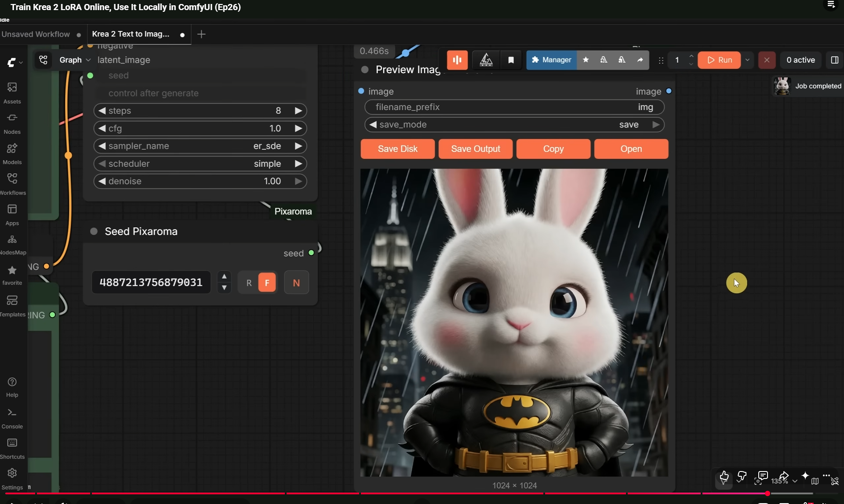This screenshot has height=504, width=844.
Task: Open the 0 active queue indicator
Action: (x=800, y=60)
